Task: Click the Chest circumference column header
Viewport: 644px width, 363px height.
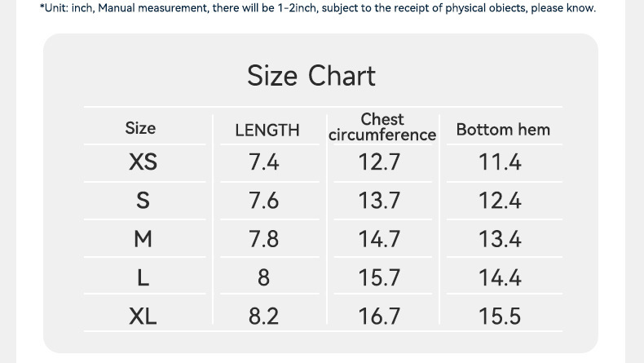Action: tap(382, 127)
